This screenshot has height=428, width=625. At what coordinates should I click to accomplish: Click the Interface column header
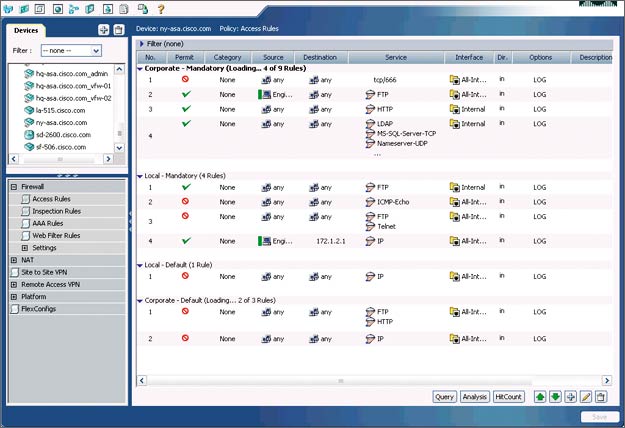[469, 57]
